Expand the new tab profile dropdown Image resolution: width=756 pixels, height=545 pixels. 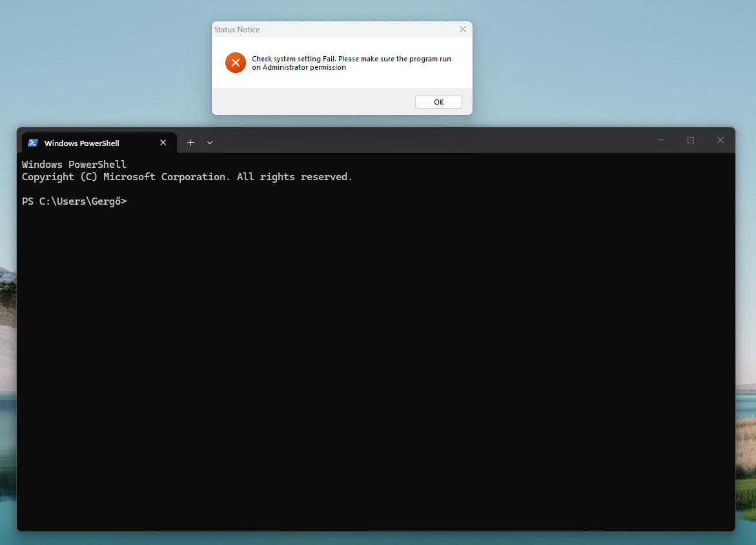[210, 143]
